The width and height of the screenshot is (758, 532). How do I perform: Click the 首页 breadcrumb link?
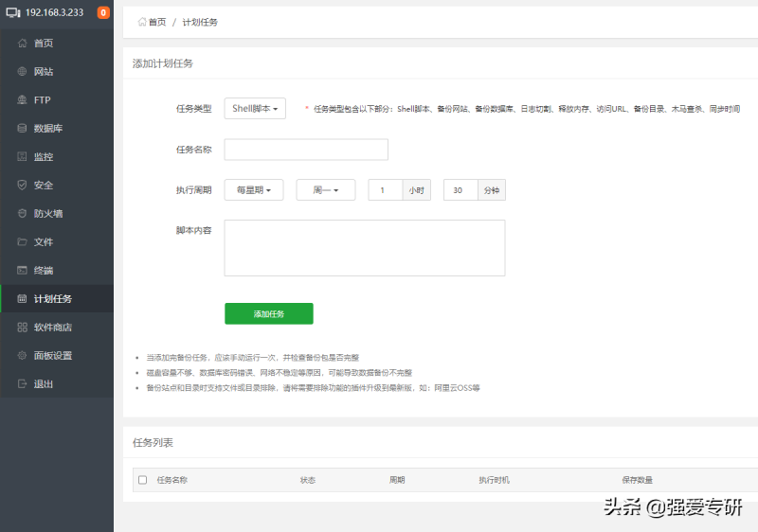click(157, 22)
